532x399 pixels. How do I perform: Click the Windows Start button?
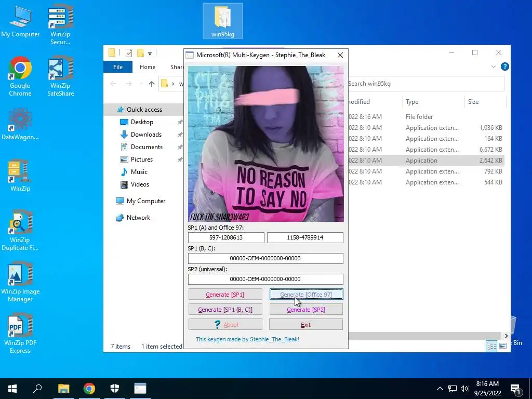(12, 389)
